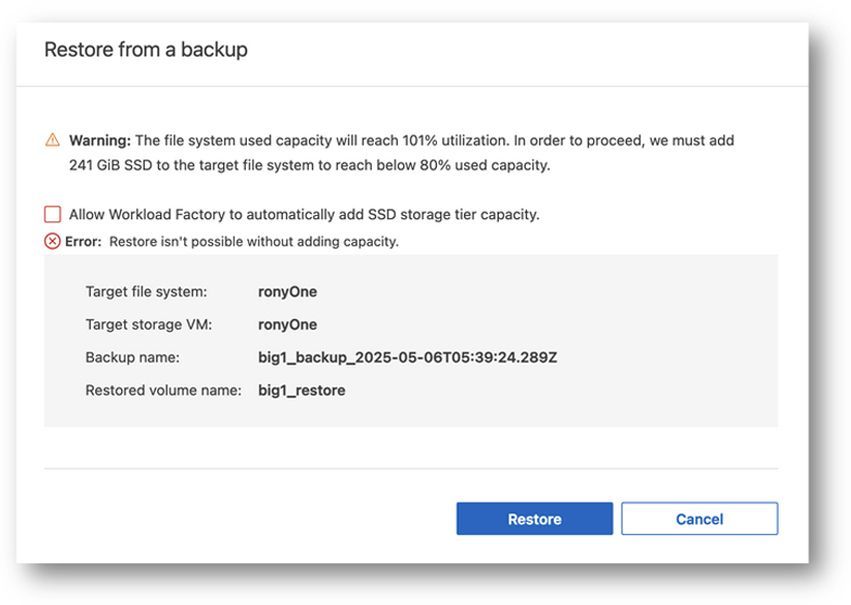
Task: Click the restored volume name big1_restore
Action: click(x=301, y=390)
